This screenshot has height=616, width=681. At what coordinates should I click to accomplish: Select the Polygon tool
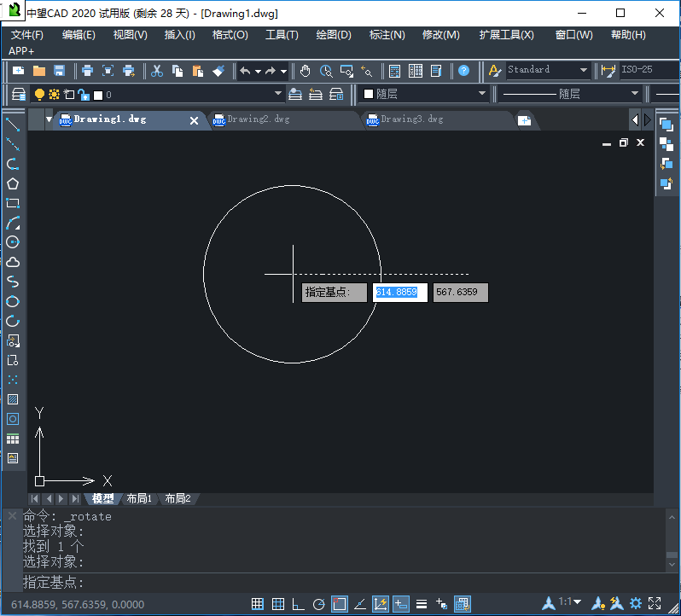tap(13, 183)
